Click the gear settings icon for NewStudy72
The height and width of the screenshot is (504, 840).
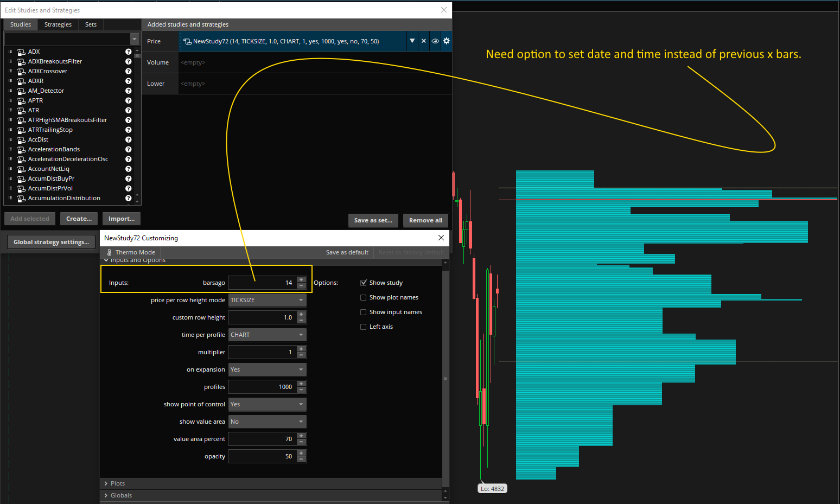coord(446,41)
